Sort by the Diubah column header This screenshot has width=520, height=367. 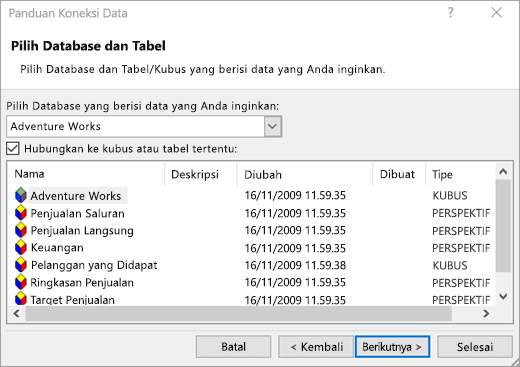tap(305, 174)
